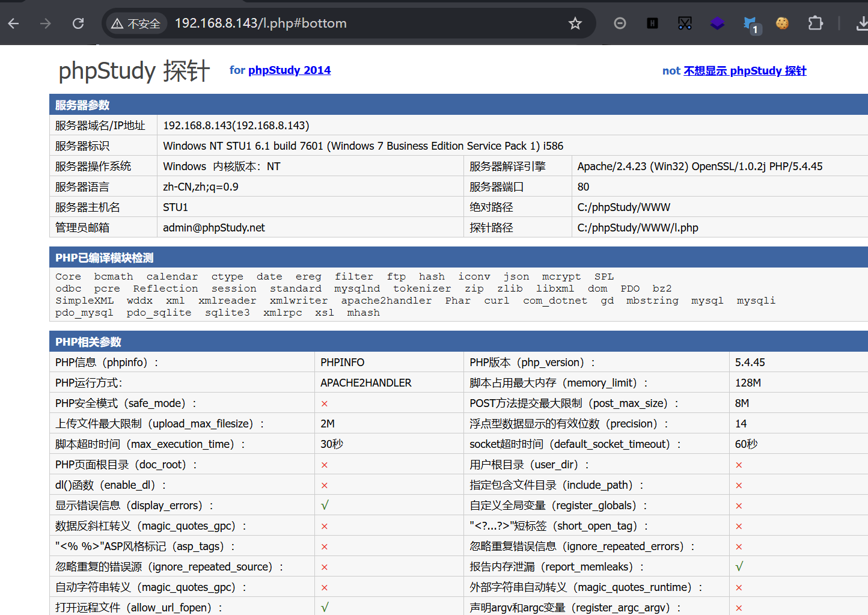Select the post_max_size value 8M
This screenshot has height=615, width=868.
pos(742,403)
